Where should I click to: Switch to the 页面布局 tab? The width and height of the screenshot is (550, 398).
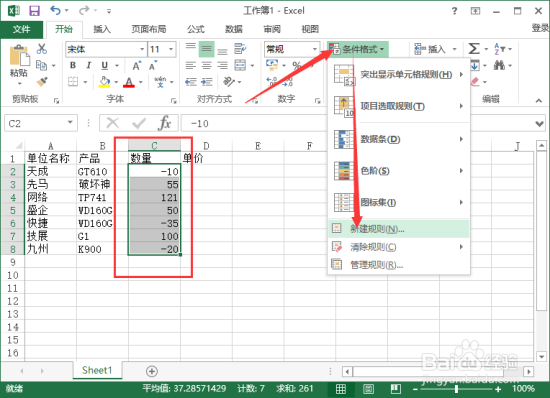coord(149,29)
